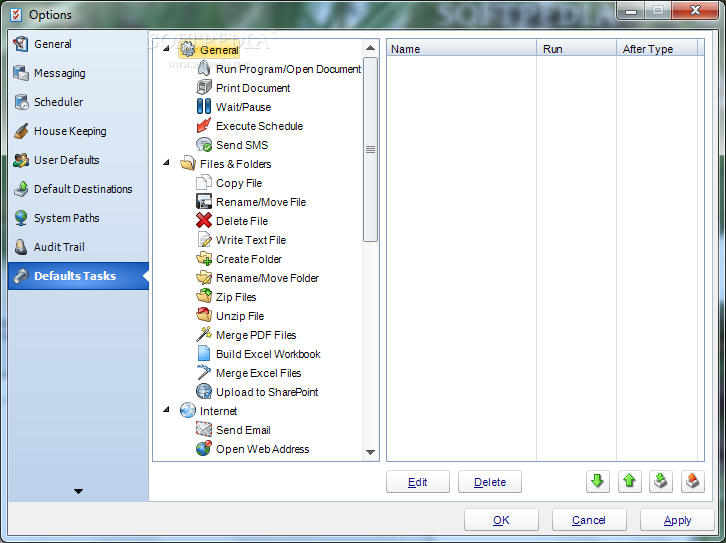This screenshot has height=543, width=726.
Task: Click the export tasks icon button
Action: tap(693, 481)
